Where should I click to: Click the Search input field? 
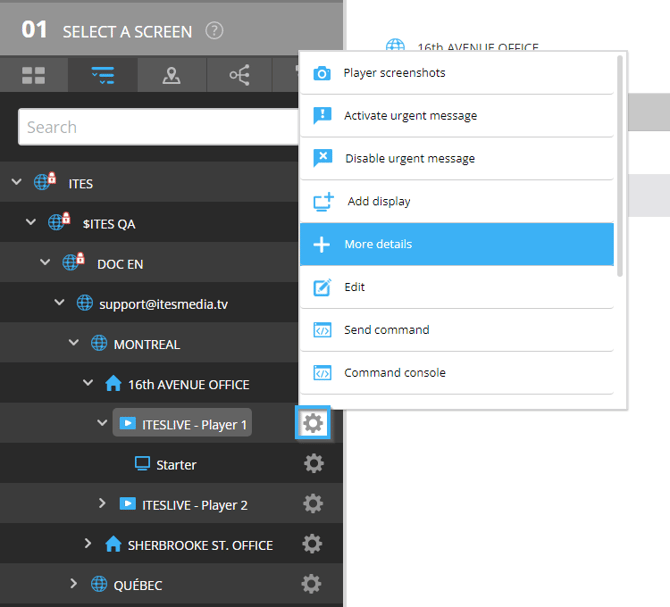pyautogui.click(x=159, y=127)
